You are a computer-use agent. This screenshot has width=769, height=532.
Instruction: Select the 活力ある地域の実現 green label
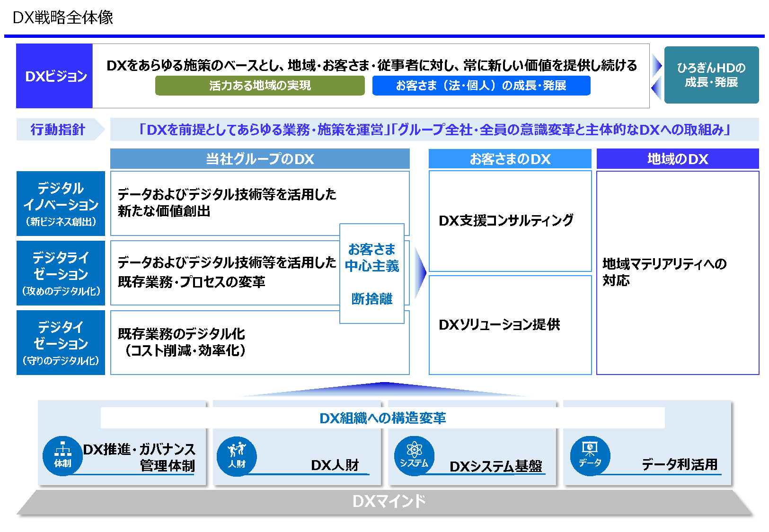pos(260,86)
